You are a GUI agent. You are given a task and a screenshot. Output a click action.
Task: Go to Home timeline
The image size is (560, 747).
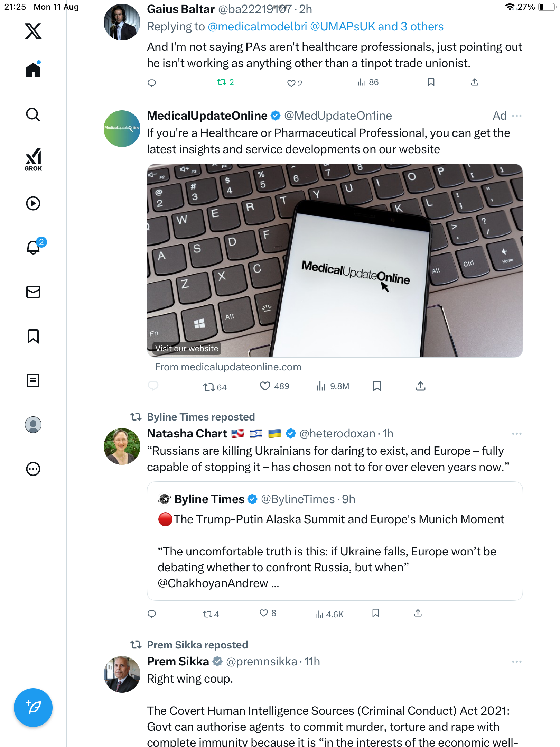click(x=33, y=70)
